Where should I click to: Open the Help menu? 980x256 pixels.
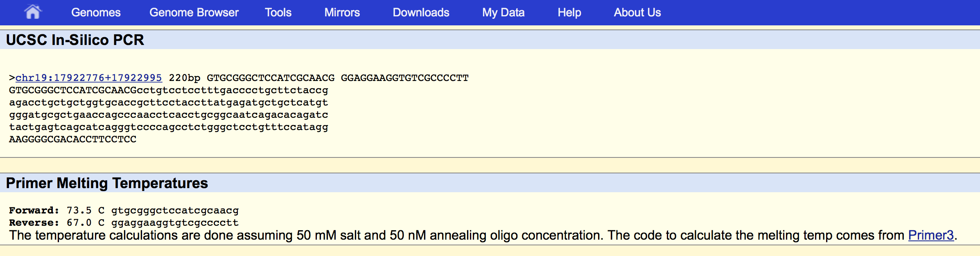(569, 13)
